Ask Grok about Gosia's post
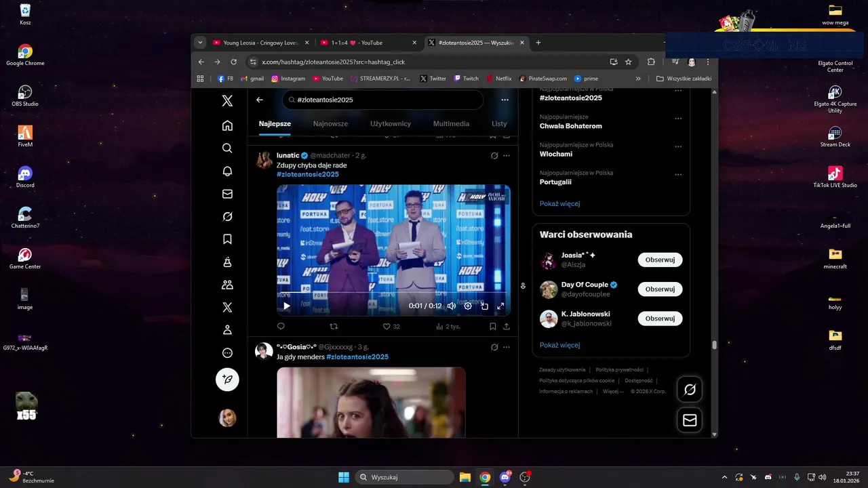The height and width of the screenshot is (488, 868). coord(494,347)
